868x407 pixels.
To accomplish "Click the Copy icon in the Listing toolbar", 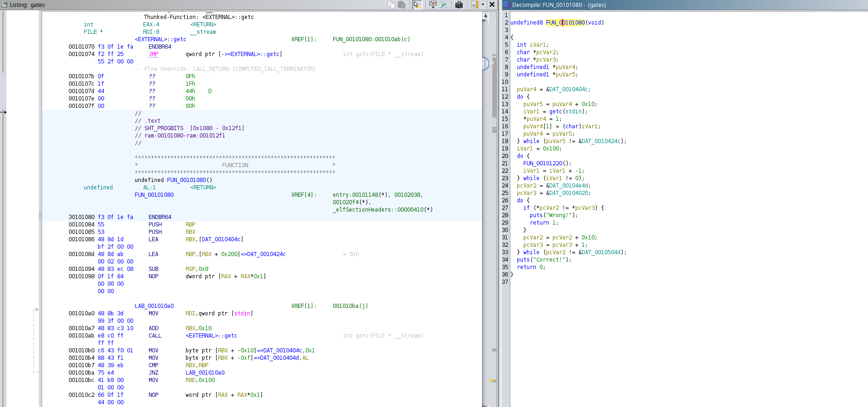I will [x=391, y=5].
